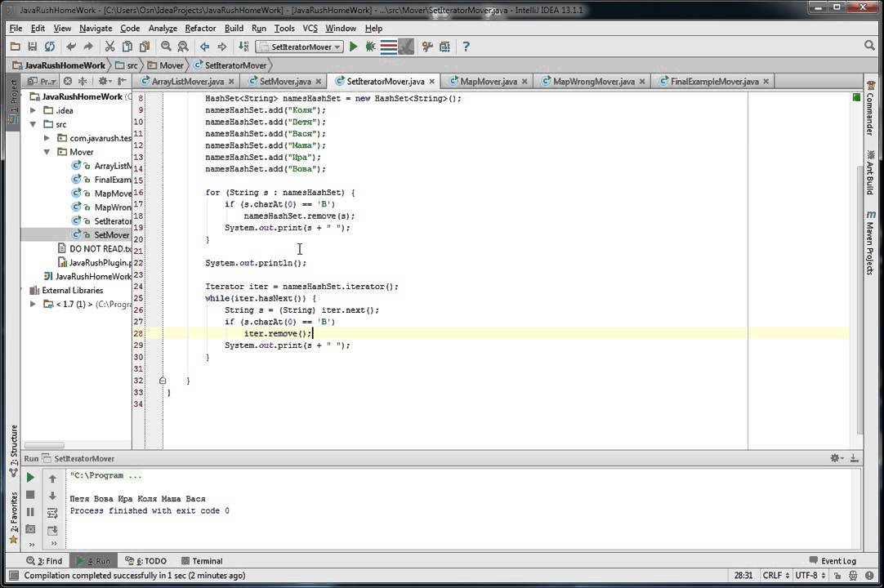
Task: Collapse the method fold marker at line 32
Action: [163, 381]
